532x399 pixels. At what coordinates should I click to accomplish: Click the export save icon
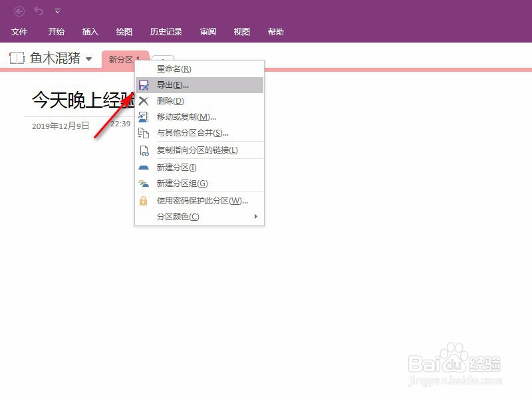pos(144,85)
